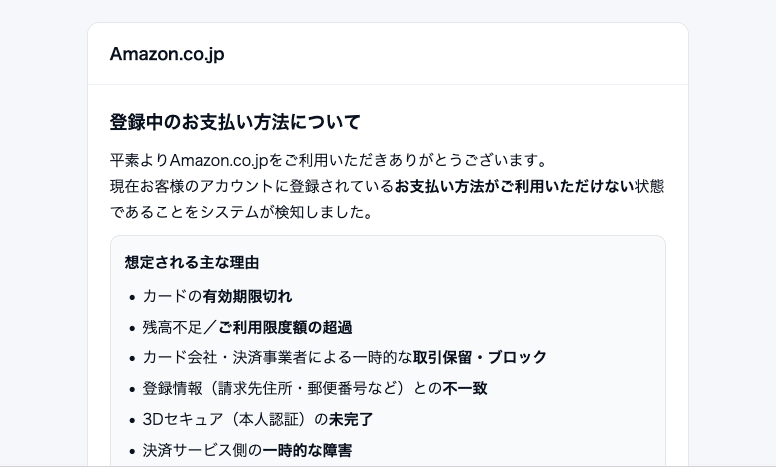Click the Amazon.co.jp header title
The width and height of the screenshot is (776, 467).
tap(167, 54)
